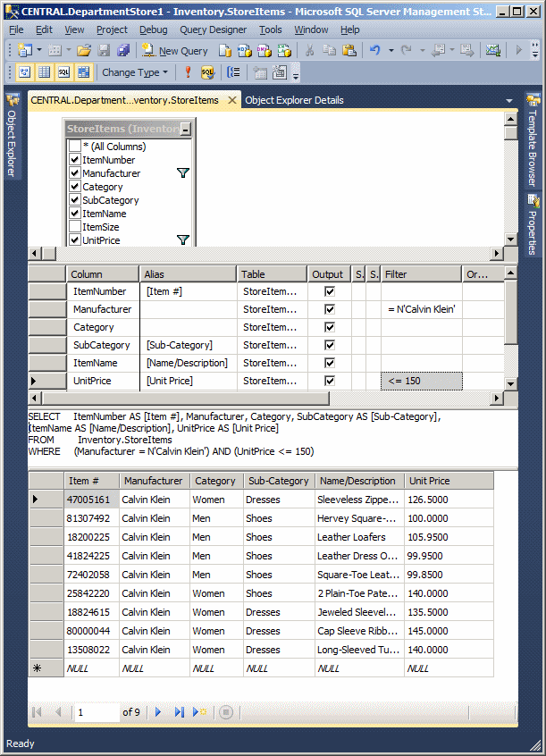This screenshot has width=546, height=756.
Task: Uncheck the ItemNumber column checkbox in diagram
Action: point(75,159)
